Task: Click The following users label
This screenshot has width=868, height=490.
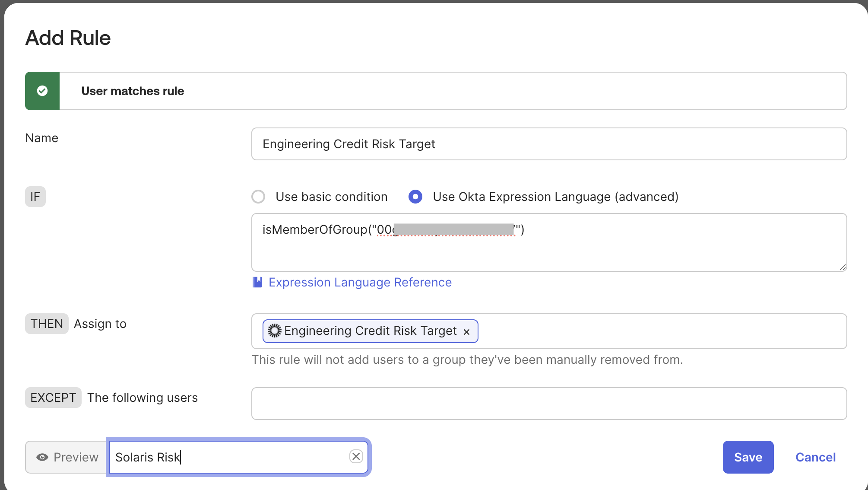Action: 143,398
